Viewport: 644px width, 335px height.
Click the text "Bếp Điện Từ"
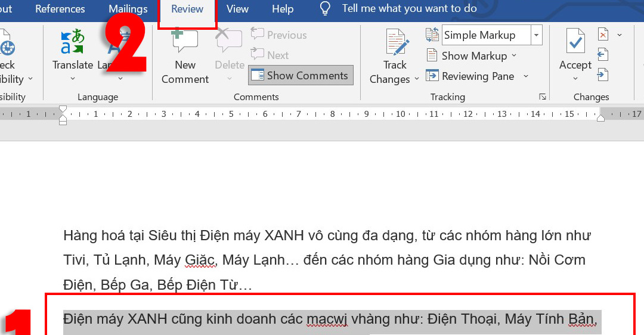coord(197,284)
